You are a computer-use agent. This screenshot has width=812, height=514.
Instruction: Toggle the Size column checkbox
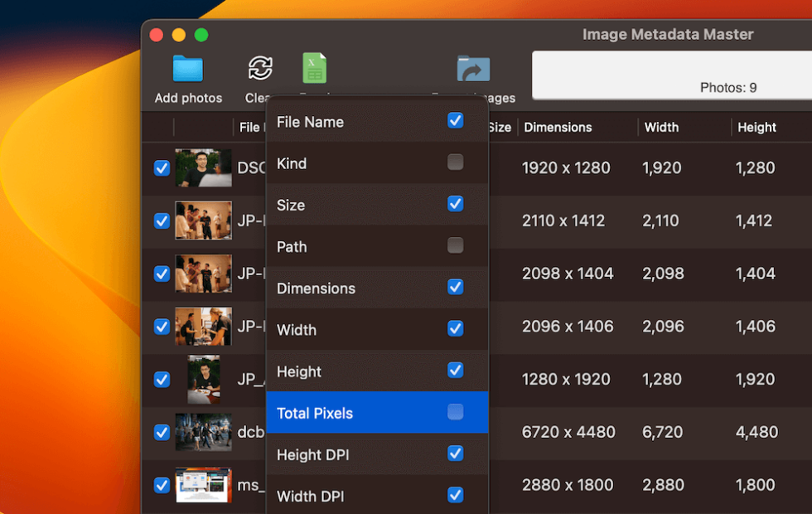[455, 204]
